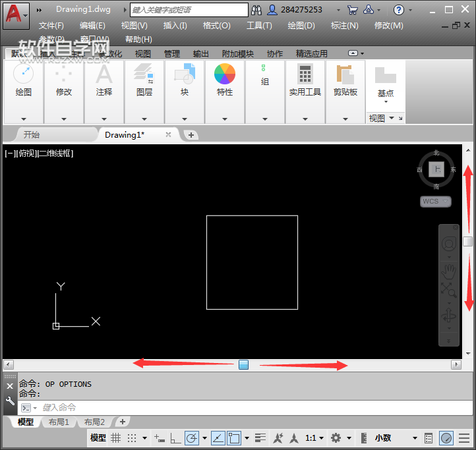The image size is (476, 450).
Task: Click the binoculars search icon in title bar
Action: [256, 10]
